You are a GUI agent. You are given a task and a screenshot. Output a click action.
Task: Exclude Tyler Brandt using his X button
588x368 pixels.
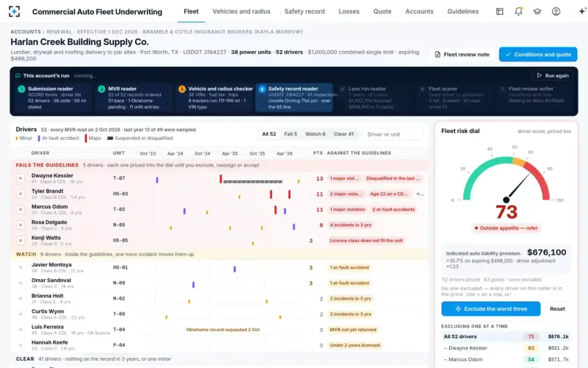21,194
